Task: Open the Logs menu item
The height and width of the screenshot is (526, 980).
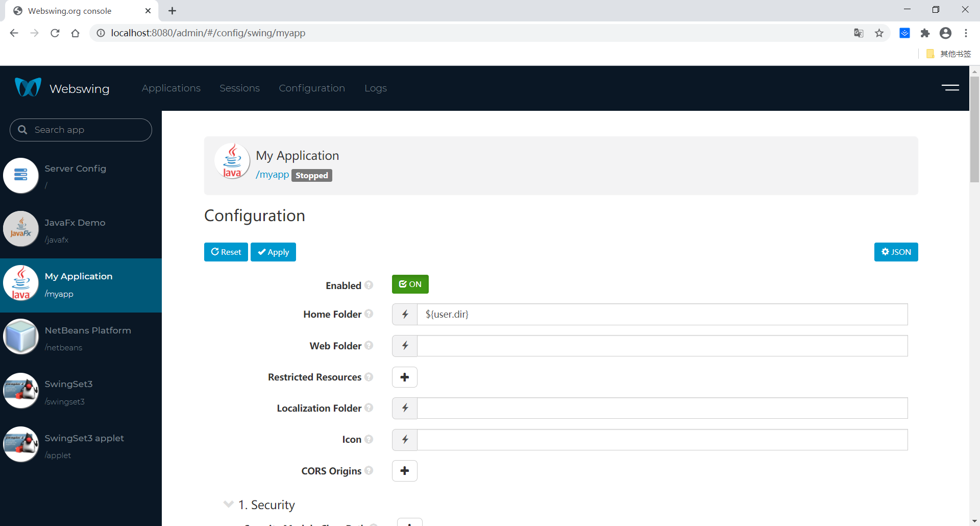Action: pyautogui.click(x=376, y=88)
